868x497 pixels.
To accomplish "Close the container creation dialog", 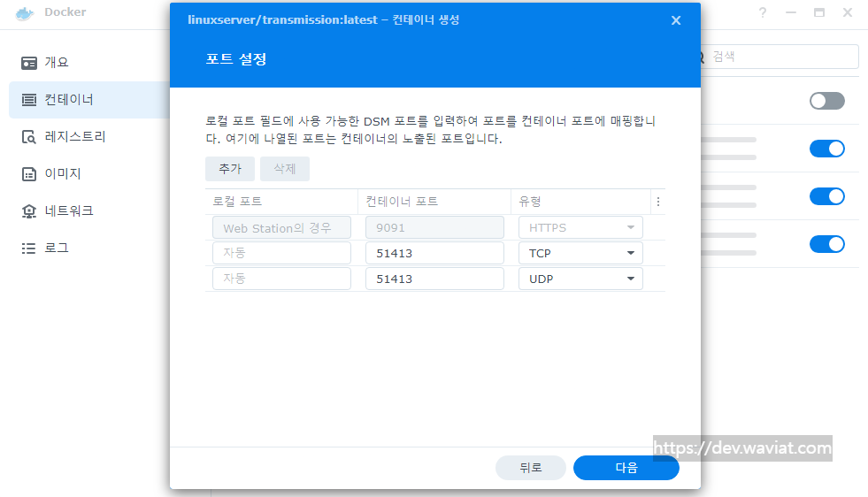I will 676,20.
